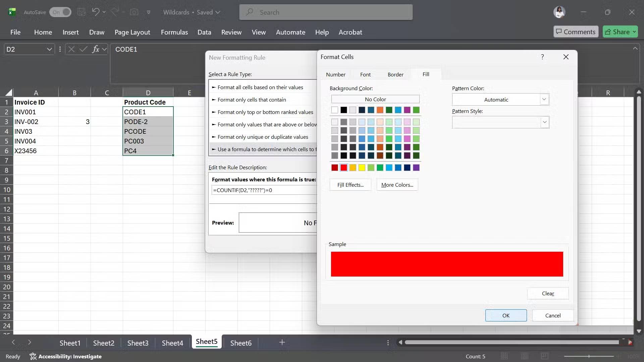The width and height of the screenshot is (644, 362).
Task: Open the Insert Function (fx) icon
Action: point(96,49)
